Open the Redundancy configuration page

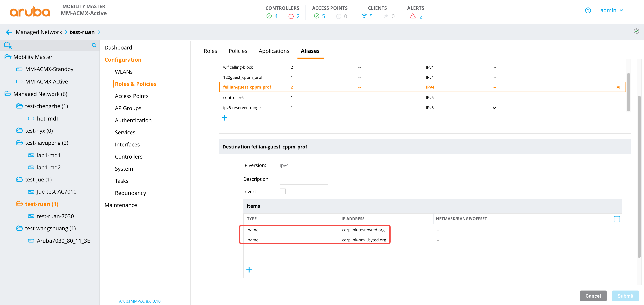point(130,193)
